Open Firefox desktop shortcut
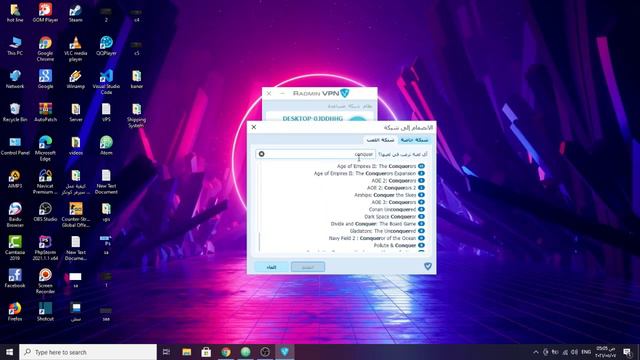 point(15,311)
